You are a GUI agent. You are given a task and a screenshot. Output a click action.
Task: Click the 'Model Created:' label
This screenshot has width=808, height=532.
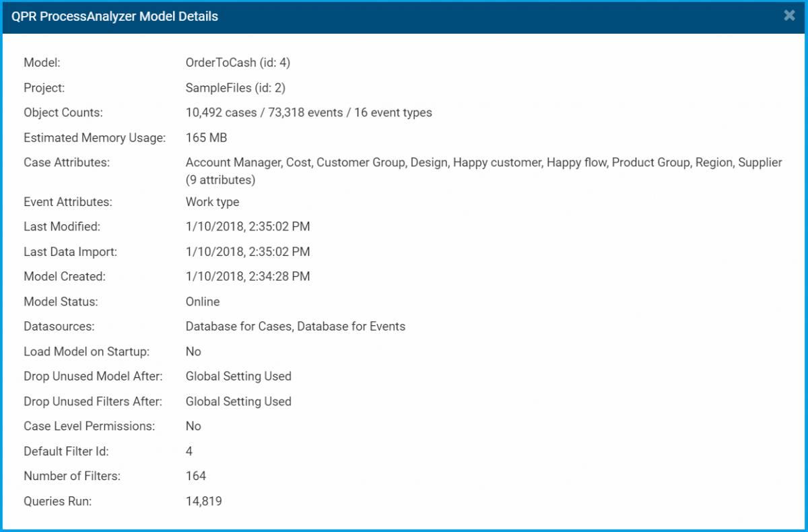65,276
